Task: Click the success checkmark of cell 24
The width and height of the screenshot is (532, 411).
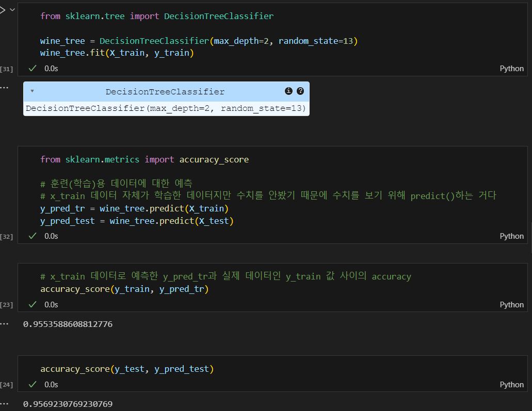Action: 33,385
